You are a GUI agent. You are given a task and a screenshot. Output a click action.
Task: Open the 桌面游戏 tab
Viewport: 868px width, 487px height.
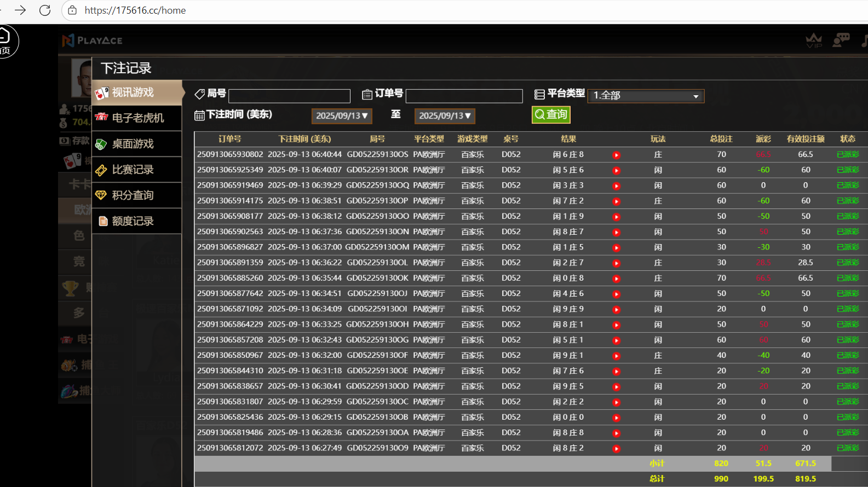pos(137,144)
